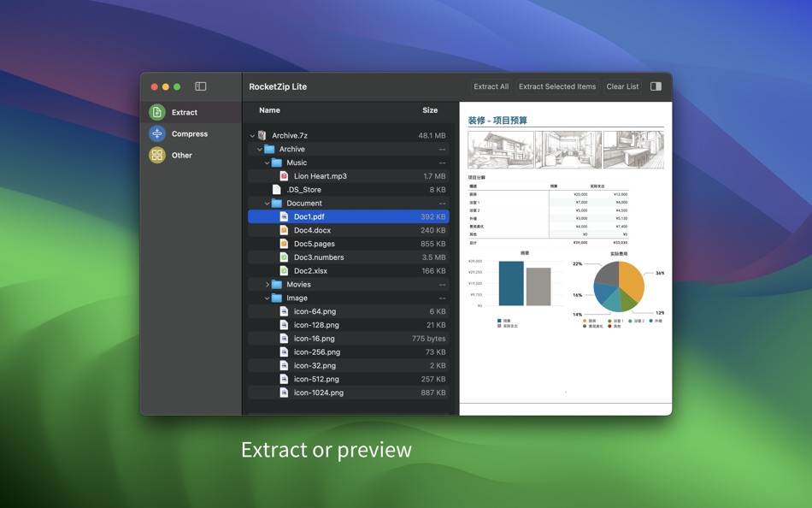This screenshot has height=508, width=812.
Task: Click the green Extract sidebar icon
Action: [157, 112]
